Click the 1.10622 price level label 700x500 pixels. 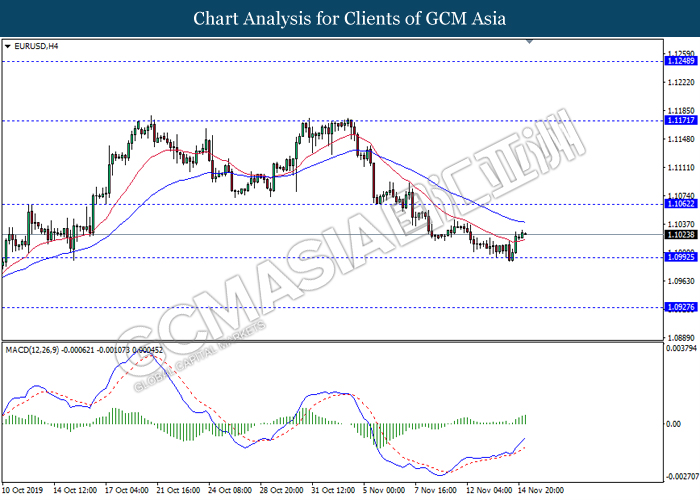[x=681, y=204]
